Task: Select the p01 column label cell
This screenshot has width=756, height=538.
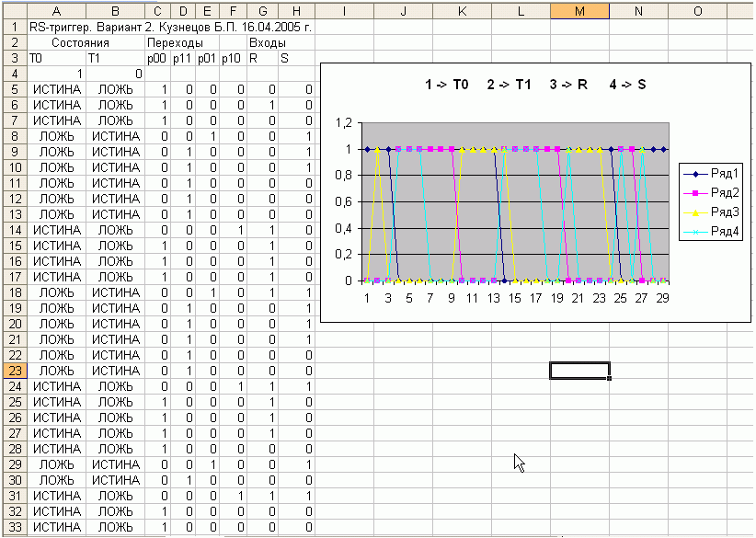Action: click(x=207, y=58)
